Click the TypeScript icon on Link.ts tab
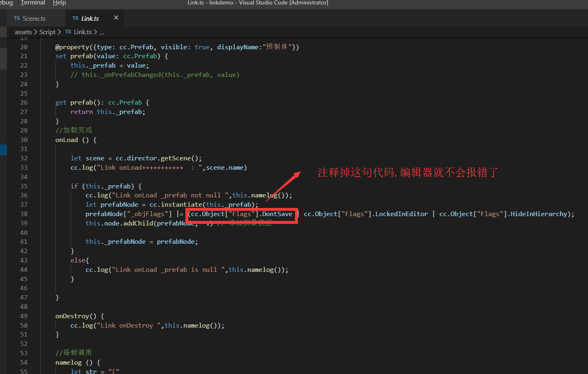 click(x=75, y=18)
